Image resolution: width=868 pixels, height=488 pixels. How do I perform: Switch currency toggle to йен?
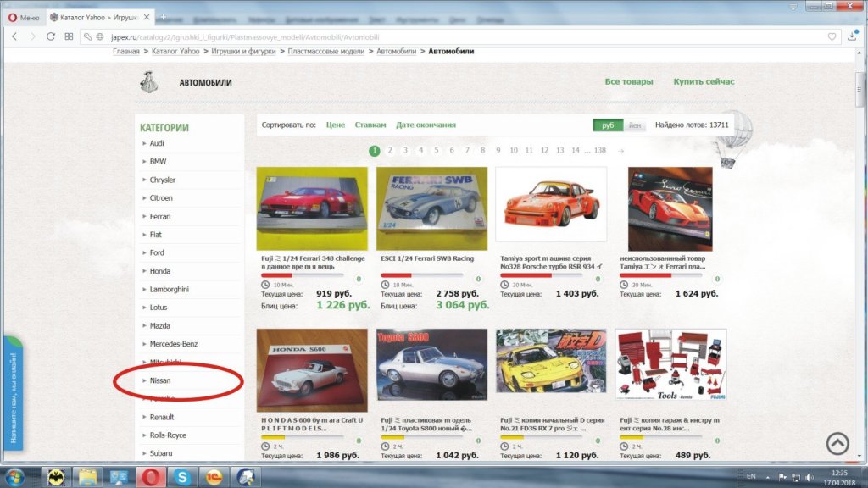click(635, 125)
